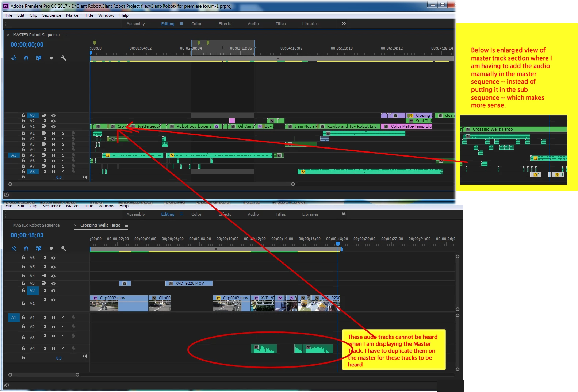Hide track V2 output in top timeline
The image size is (578, 392).
pyautogui.click(x=54, y=121)
